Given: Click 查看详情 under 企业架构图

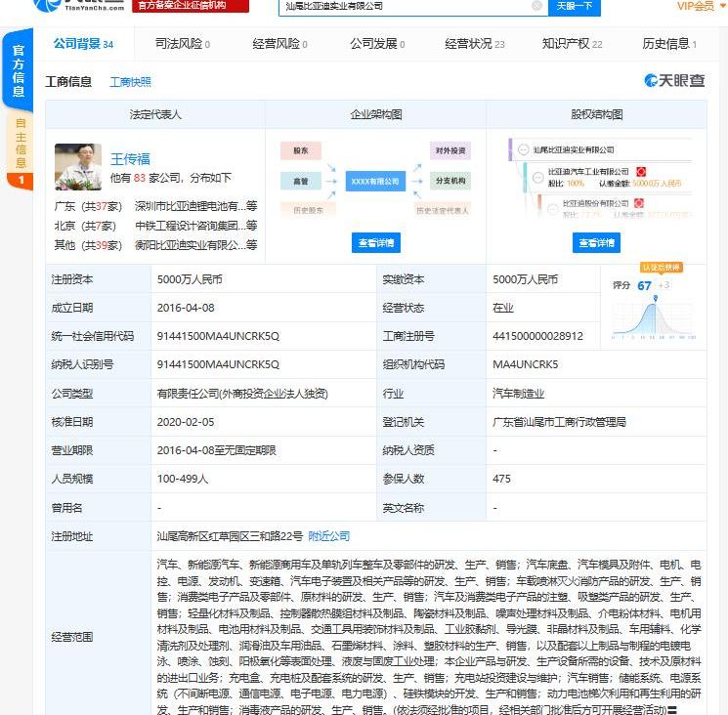Looking at the screenshot, I should [x=376, y=242].
